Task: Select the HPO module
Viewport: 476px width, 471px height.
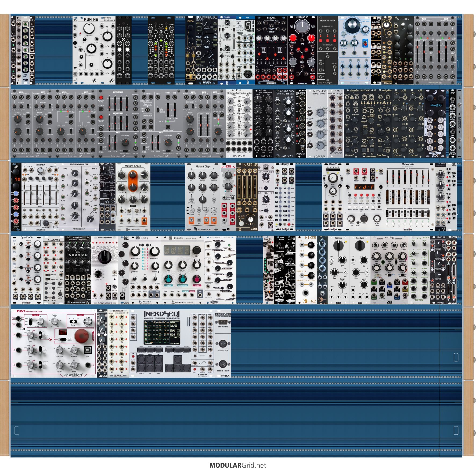Action: (x=75, y=50)
